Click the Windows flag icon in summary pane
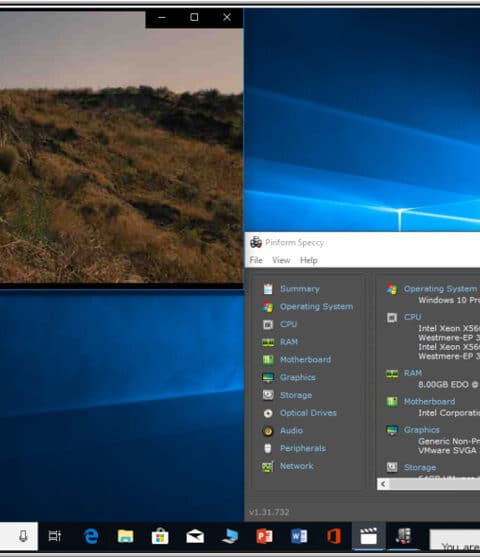The width and height of the screenshot is (480, 557). (x=392, y=289)
